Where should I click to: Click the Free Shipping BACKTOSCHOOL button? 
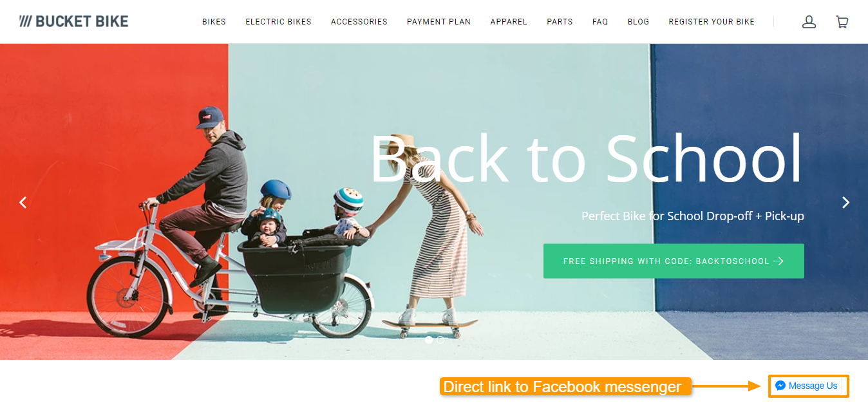click(674, 261)
